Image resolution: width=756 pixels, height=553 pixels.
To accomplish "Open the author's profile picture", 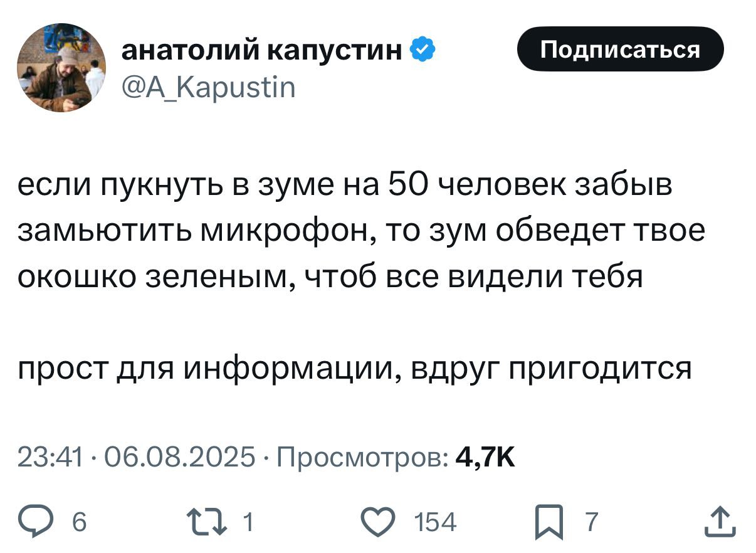I will click(63, 67).
